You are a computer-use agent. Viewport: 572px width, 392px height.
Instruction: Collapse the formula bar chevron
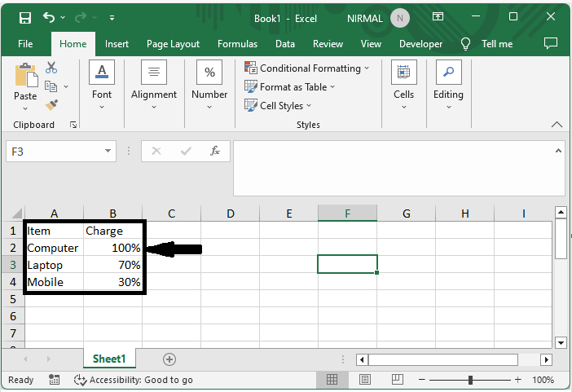558,151
